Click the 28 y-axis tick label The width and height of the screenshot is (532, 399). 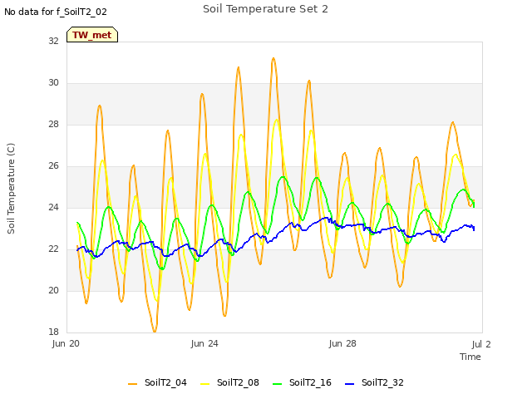tap(53, 124)
